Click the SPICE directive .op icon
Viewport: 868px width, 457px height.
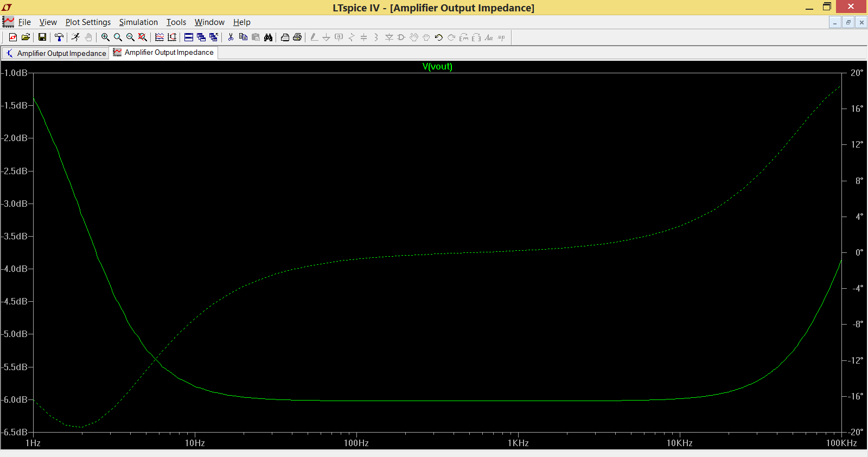[x=501, y=37]
